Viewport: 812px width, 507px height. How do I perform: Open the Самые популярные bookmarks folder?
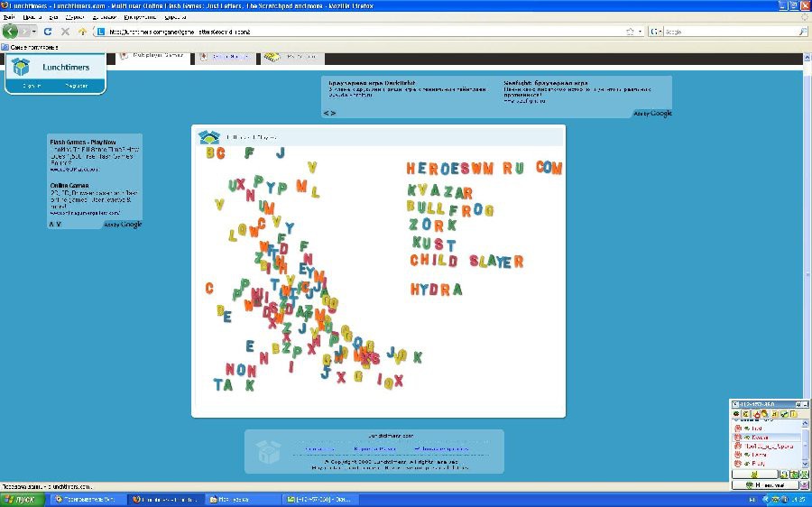coord(30,47)
